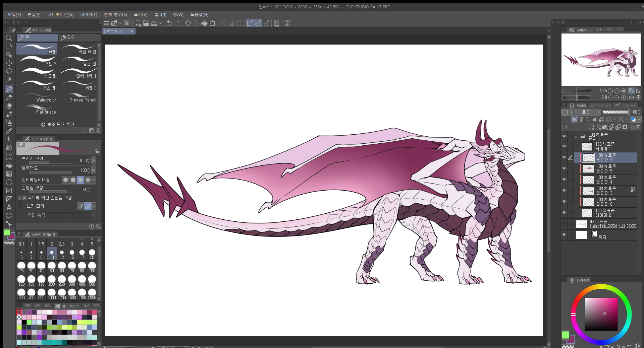Click the Undo arrow in command bar
The image size is (644, 348).
169,23
